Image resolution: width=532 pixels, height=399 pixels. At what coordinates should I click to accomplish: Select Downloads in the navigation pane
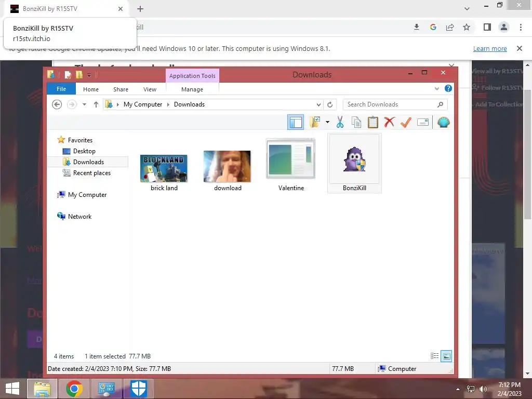pos(84,162)
